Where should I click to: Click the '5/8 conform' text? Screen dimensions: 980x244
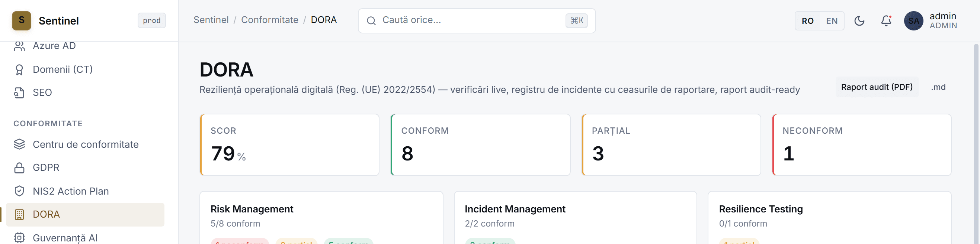[x=235, y=224]
